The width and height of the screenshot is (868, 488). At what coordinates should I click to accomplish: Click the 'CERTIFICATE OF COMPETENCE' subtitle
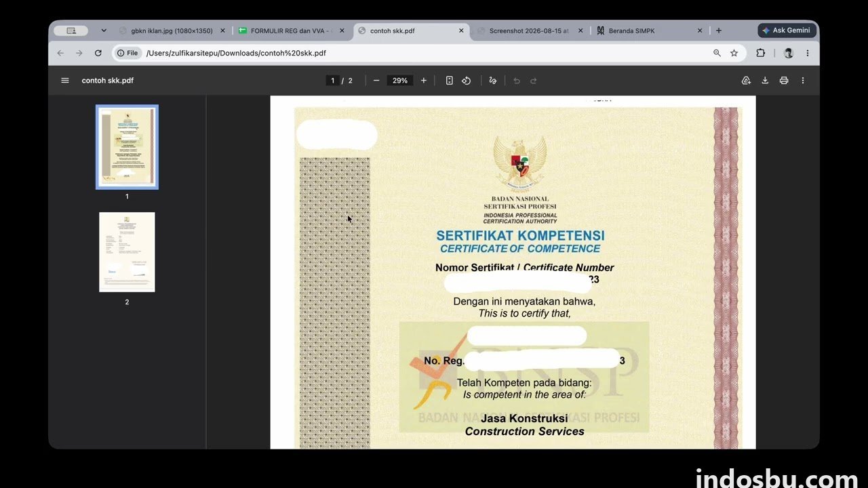point(520,249)
